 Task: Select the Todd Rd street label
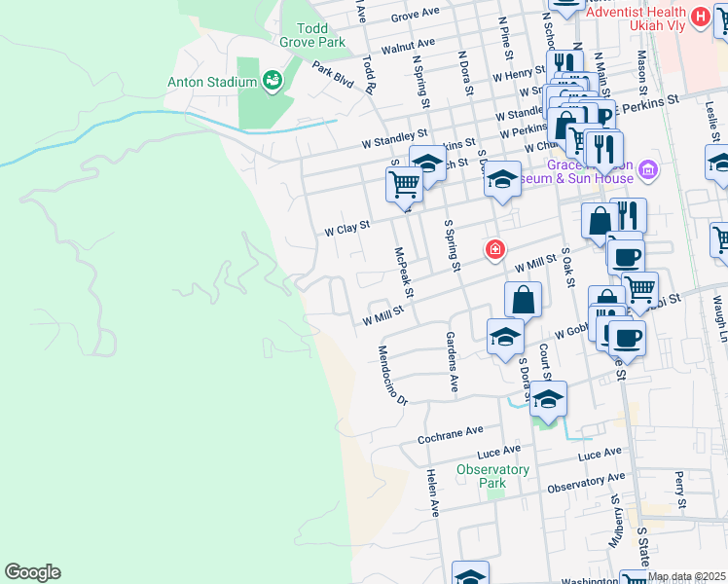[368, 75]
